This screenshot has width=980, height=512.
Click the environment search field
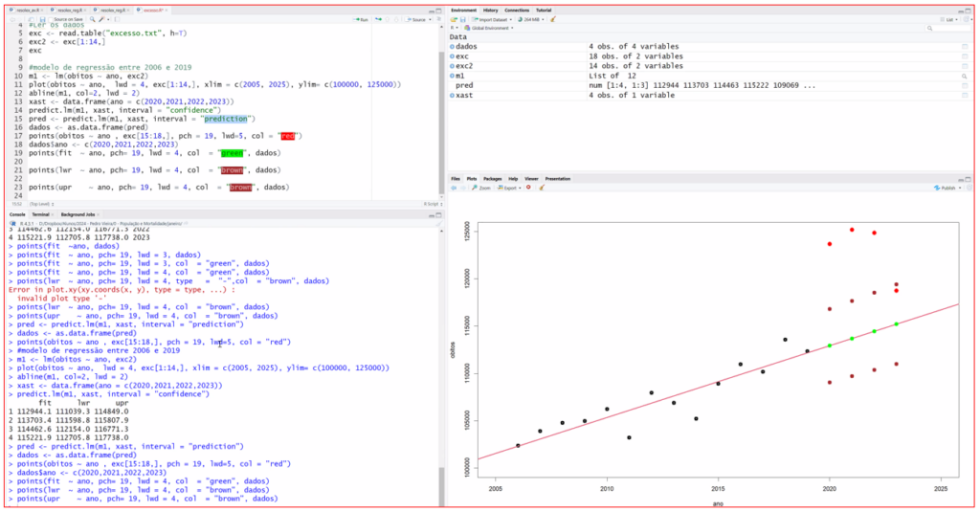[x=947, y=28]
